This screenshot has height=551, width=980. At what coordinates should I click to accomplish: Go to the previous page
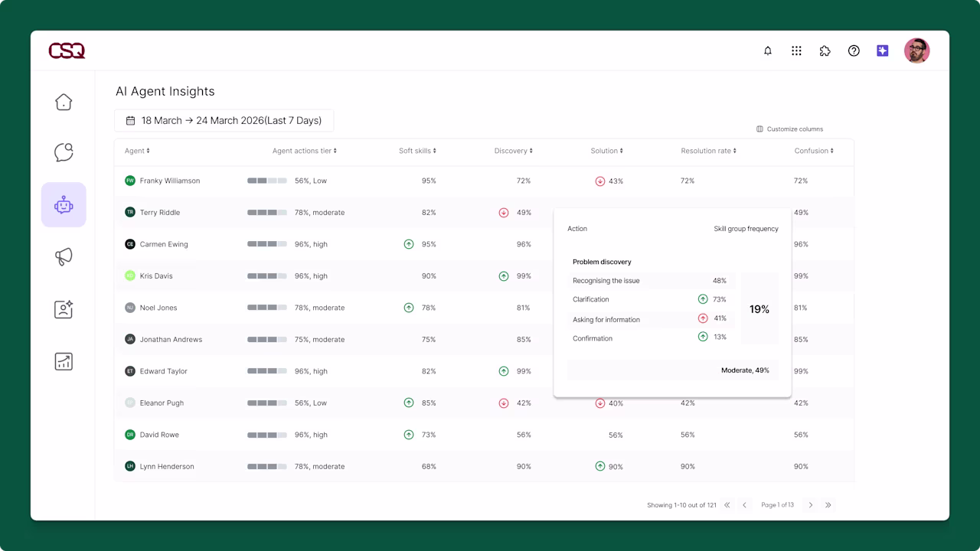point(744,505)
